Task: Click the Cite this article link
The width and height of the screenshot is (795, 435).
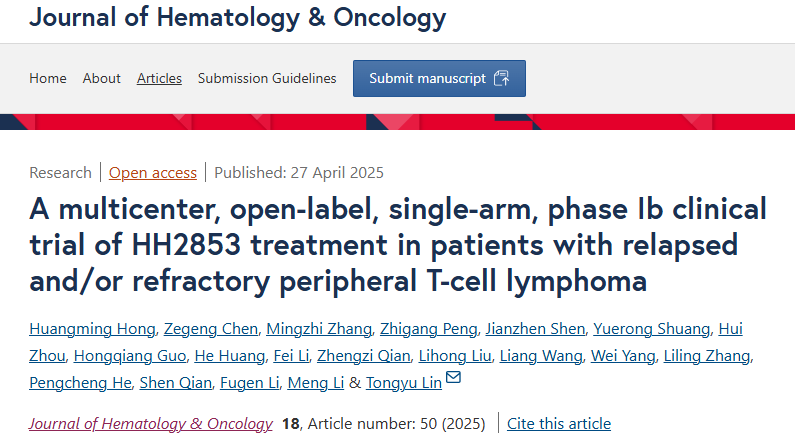Action: point(559,423)
